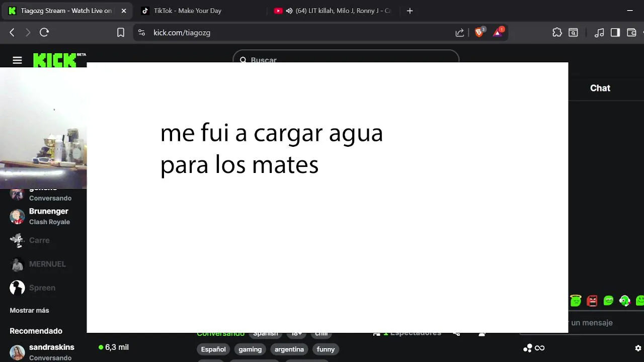This screenshot has height=362, width=644.
Task: Go back in browser history
Action: point(12,32)
